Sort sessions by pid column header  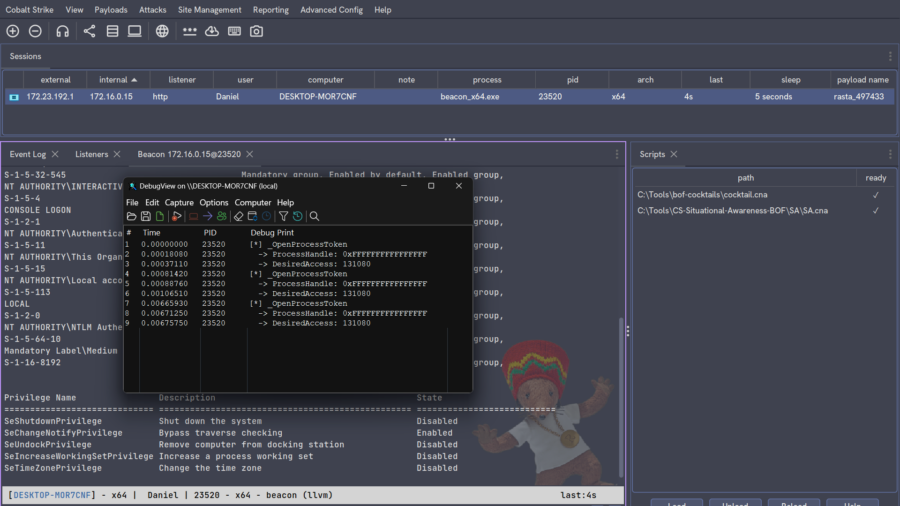572,80
